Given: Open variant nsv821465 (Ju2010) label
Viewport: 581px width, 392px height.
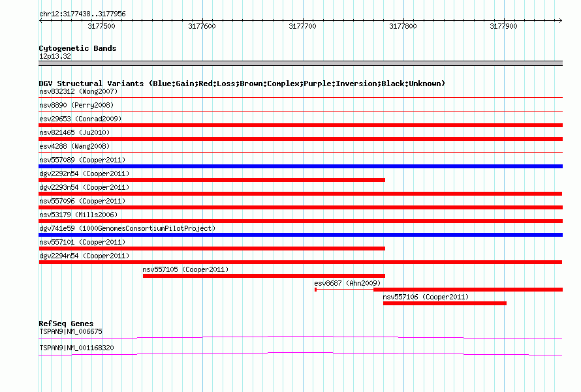Looking at the screenshot, I should tap(74, 132).
